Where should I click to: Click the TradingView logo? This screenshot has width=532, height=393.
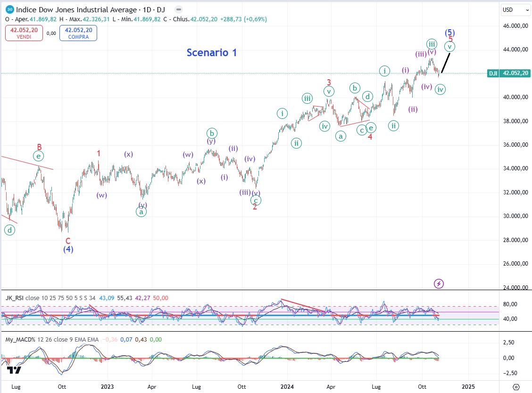[14, 370]
